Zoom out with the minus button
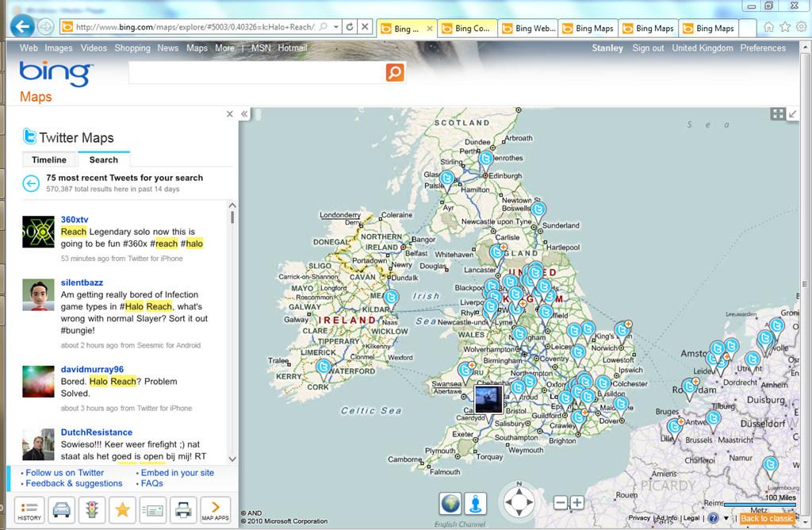Image resolution: width=812 pixels, height=530 pixels. click(x=561, y=502)
